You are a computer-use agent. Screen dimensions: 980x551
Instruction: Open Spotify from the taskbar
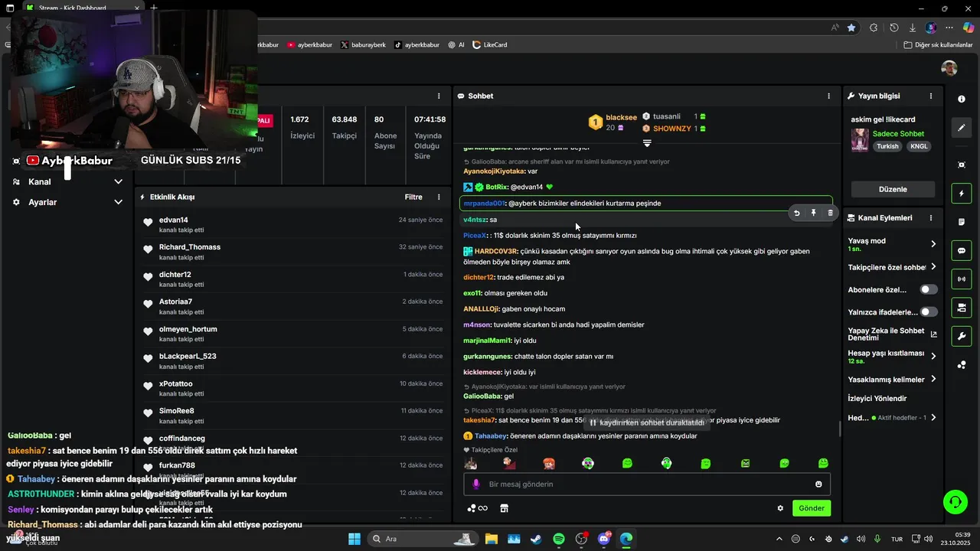coord(558,539)
